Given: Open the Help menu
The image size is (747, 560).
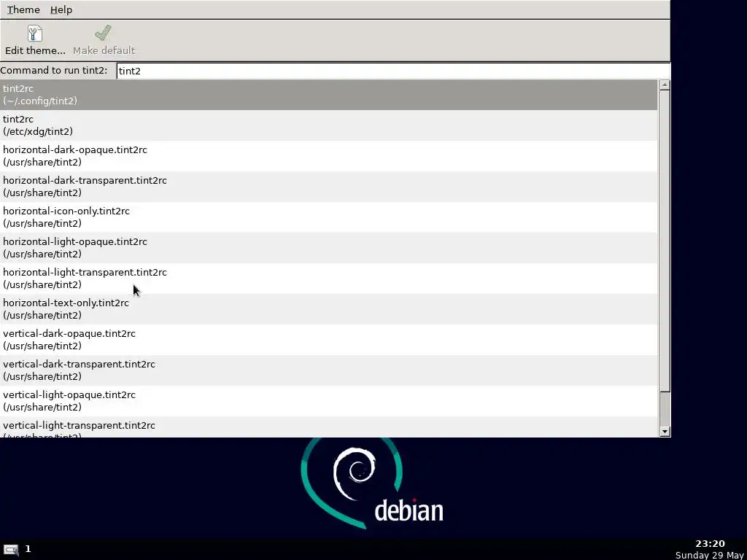Looking at the screenshot, I should [61, 9].
